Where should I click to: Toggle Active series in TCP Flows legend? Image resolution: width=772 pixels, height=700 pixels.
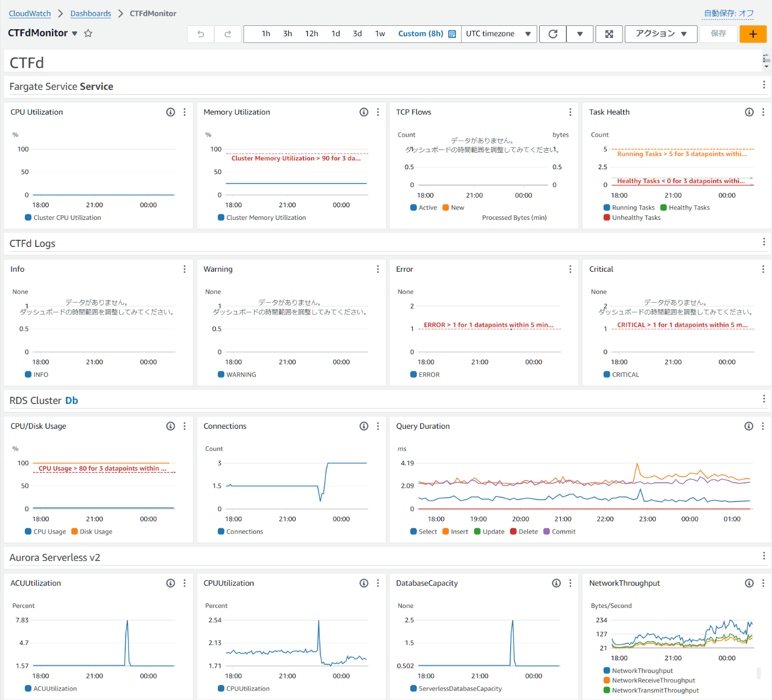click(423, 208)
